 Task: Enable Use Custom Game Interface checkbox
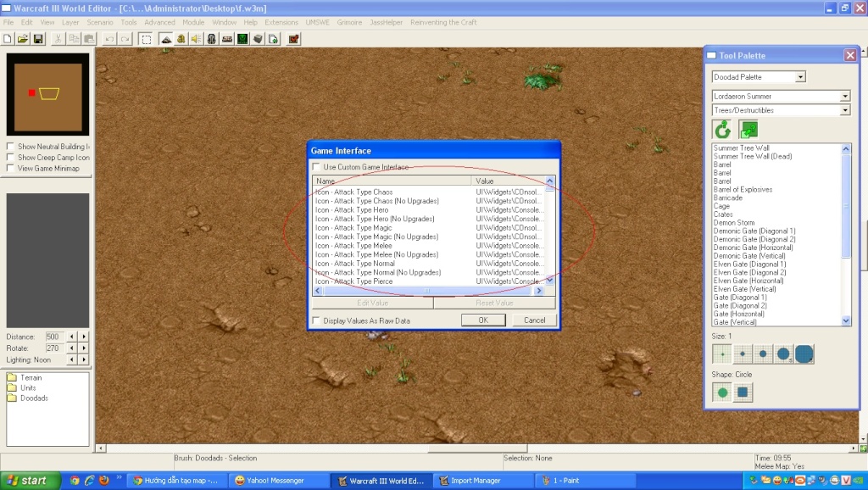[316, 167]
